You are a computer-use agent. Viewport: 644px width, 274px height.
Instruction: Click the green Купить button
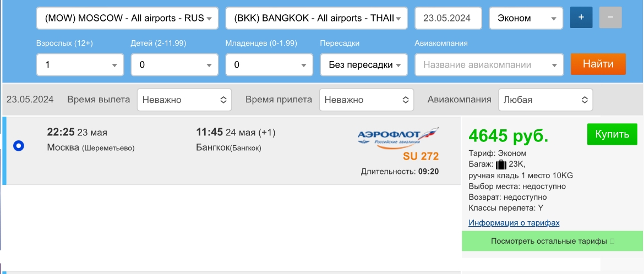click(612, 134)
